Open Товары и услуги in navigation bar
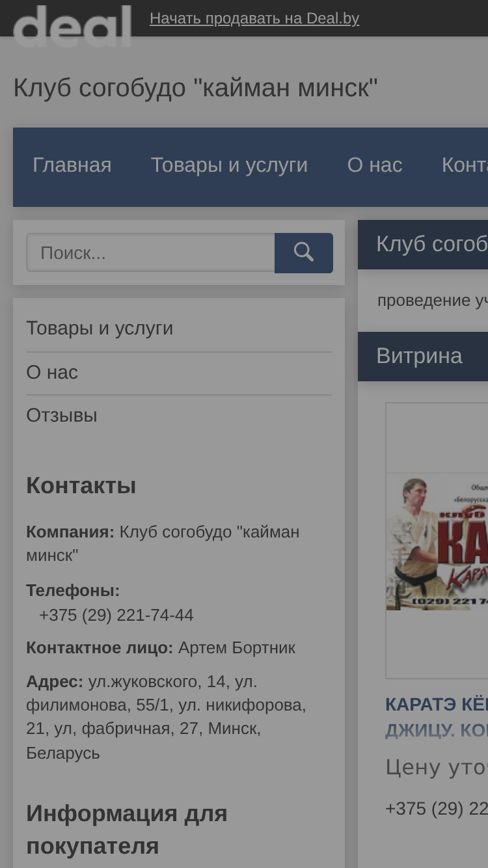 tap(229, 165)
